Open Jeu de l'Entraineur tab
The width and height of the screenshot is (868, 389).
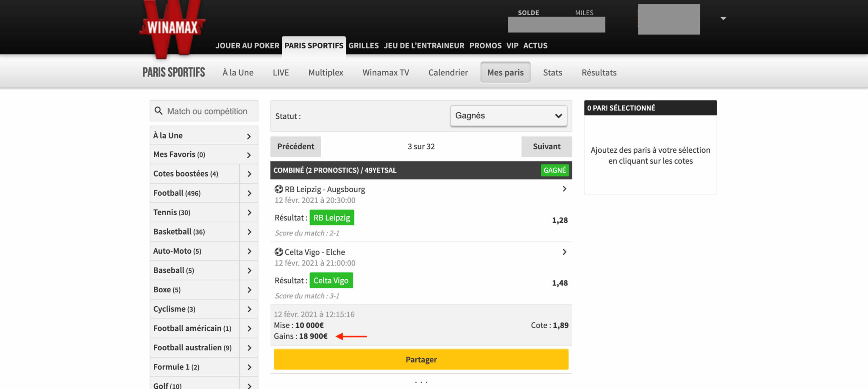pos(424,45)
